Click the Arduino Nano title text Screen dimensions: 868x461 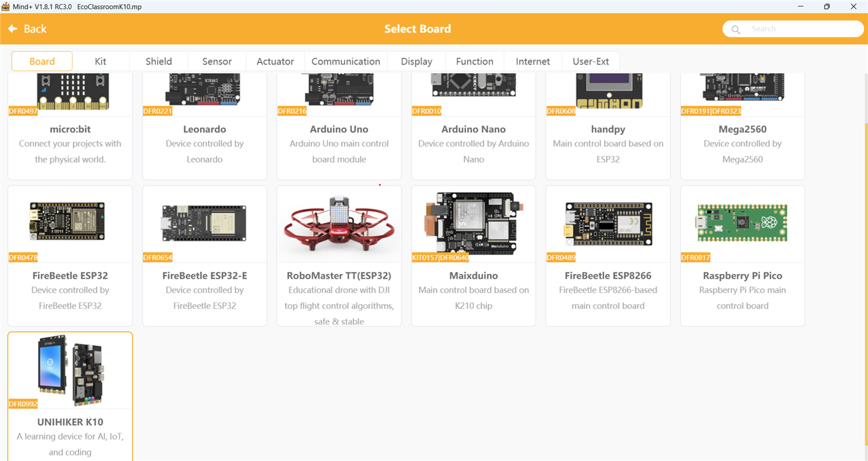(473, 129)
